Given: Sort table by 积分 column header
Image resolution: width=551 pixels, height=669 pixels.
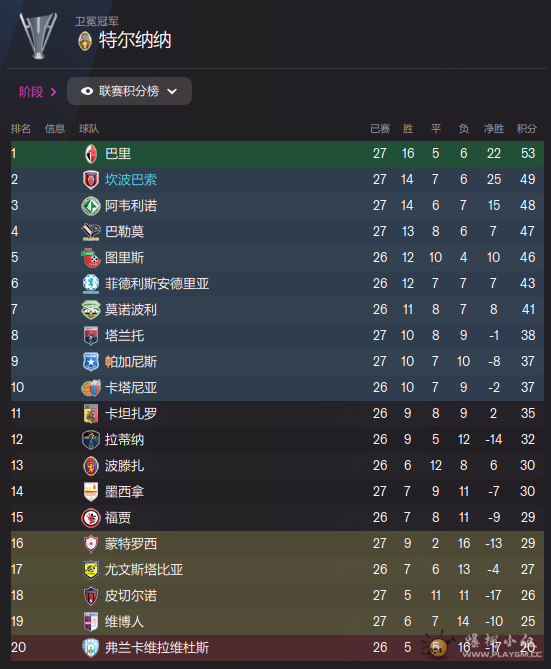Looking at the screenshot, I should point(527,128).
